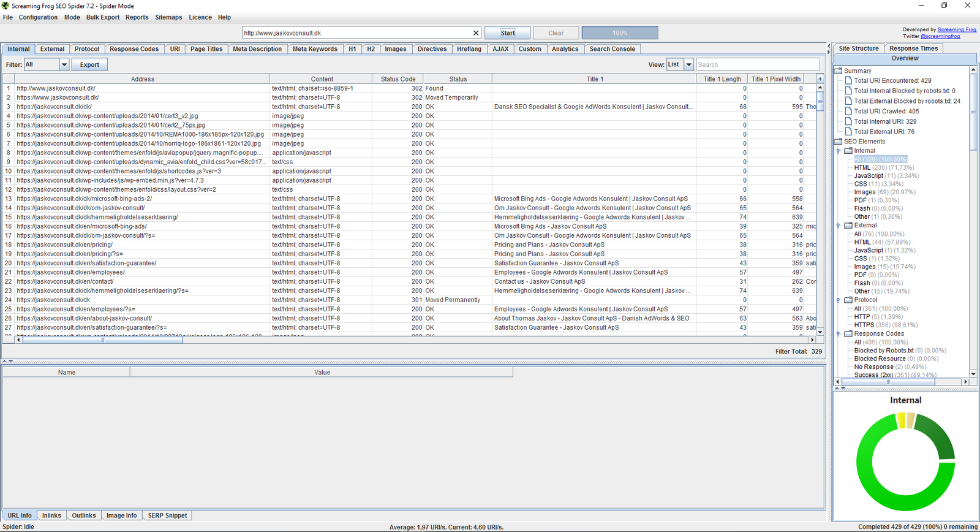Click the plus icon to add table columns
Screen dimensions: 980x532
[820, 79]
